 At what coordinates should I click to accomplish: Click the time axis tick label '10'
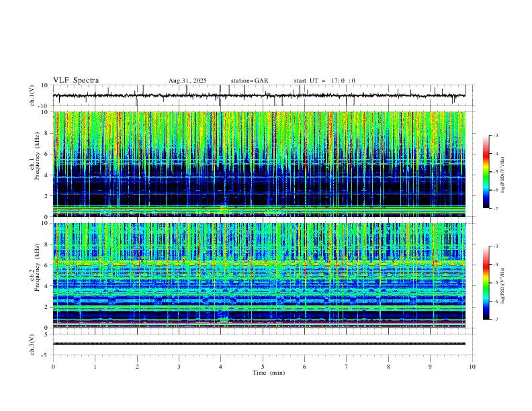(472, 367)
